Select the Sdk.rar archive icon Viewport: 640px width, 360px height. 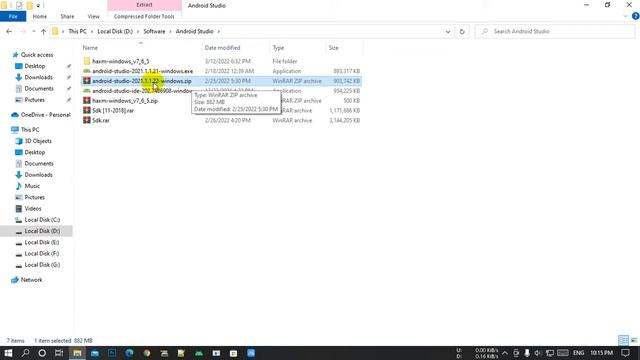[87, 120]
